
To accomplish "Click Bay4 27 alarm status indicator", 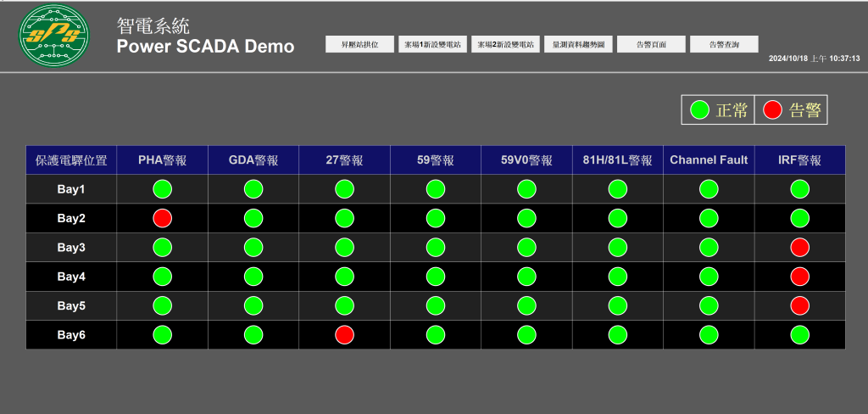I will (344, 277).
